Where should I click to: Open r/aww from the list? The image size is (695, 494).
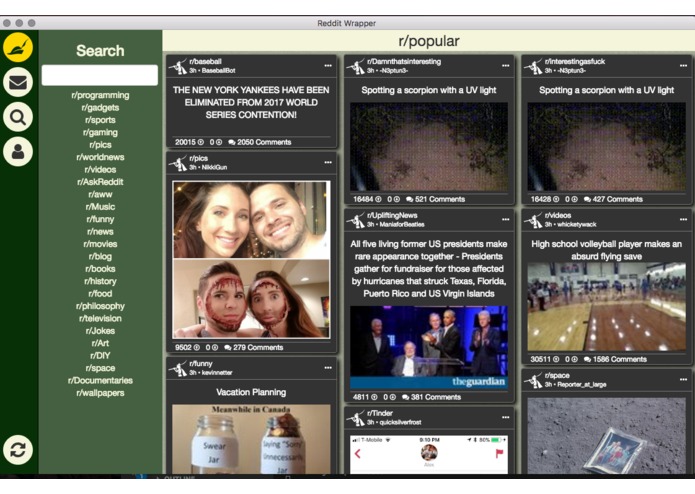click(x=100, y=194)
